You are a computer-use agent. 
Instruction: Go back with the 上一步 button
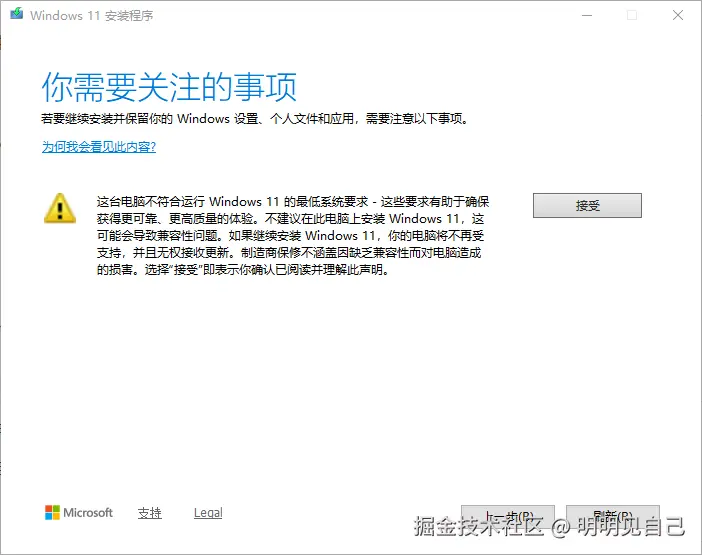(x=508, y=518)
